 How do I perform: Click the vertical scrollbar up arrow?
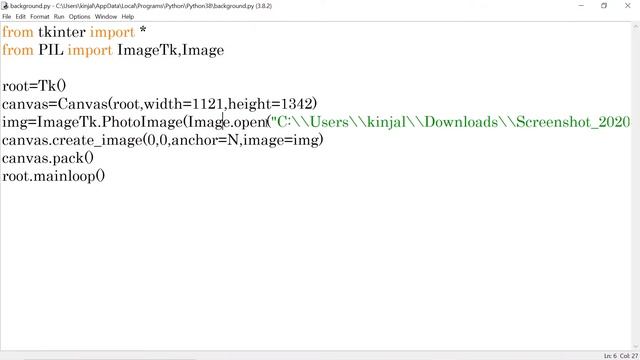(636, 27)
